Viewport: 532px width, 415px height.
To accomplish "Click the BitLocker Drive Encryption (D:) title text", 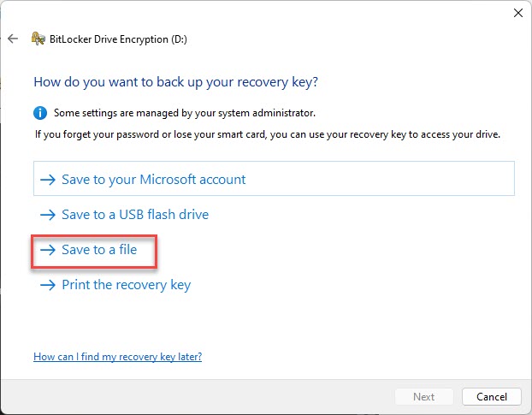I will (x=118, y=39).
